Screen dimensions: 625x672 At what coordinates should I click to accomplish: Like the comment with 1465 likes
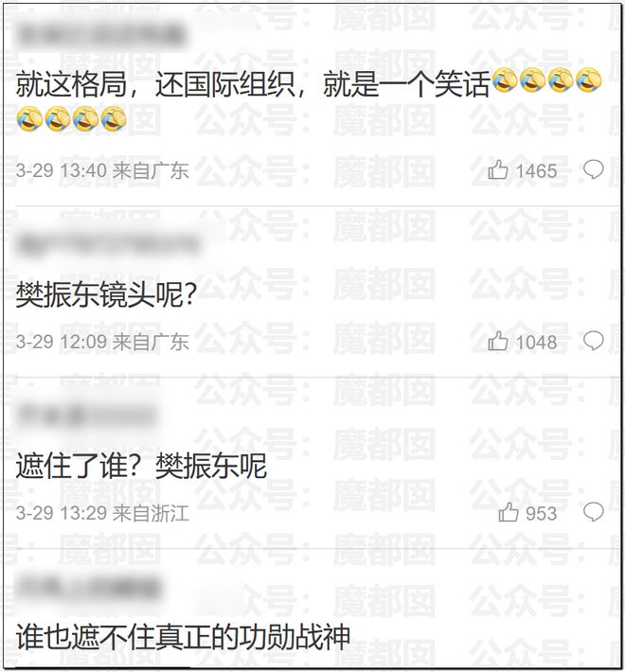498,170
